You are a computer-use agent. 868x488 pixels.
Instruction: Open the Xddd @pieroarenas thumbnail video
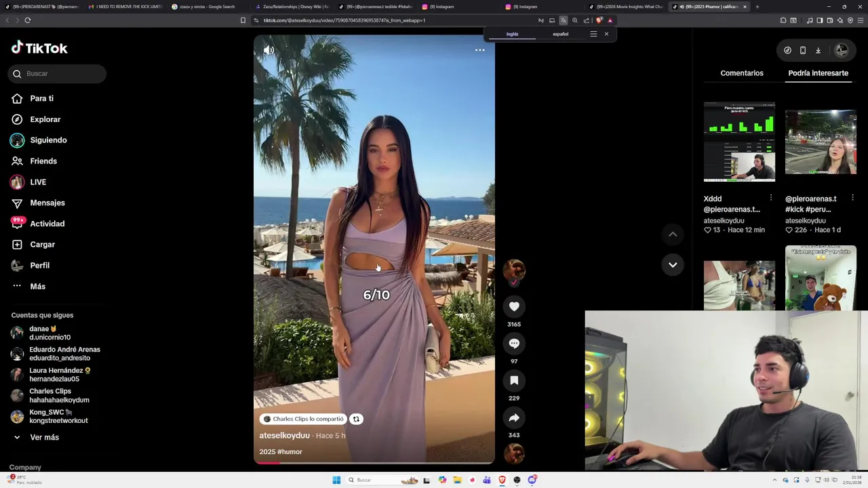tap(739, 142)
